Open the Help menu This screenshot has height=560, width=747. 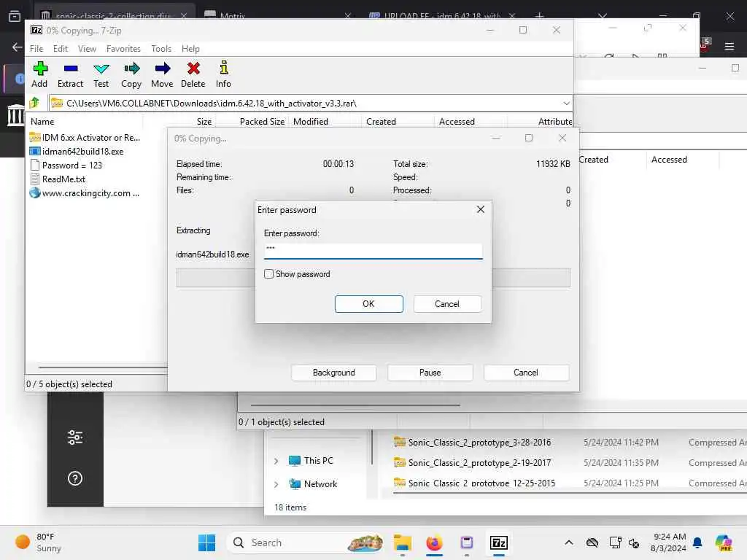coord(190,49)
